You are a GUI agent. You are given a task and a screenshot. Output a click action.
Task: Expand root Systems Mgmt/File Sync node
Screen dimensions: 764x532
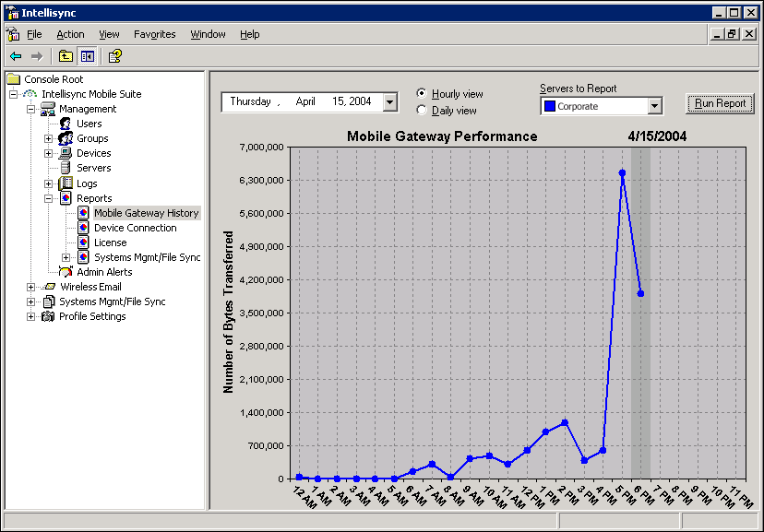coord(30,301)
